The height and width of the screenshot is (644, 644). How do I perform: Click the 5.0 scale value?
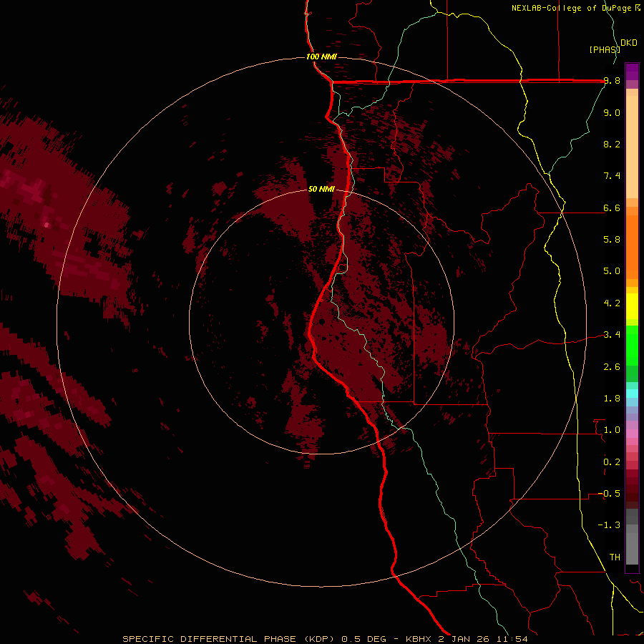[x=612, y=271]
